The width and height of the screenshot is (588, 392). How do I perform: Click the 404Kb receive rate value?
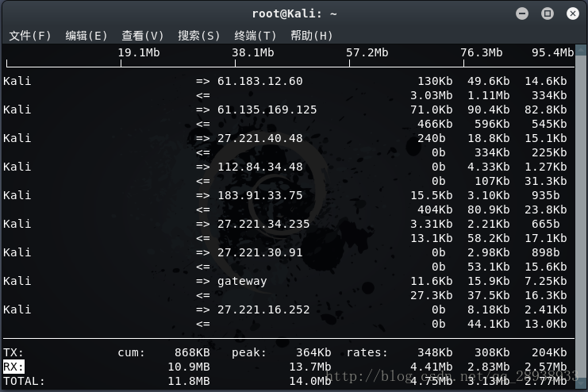(435, 209)
